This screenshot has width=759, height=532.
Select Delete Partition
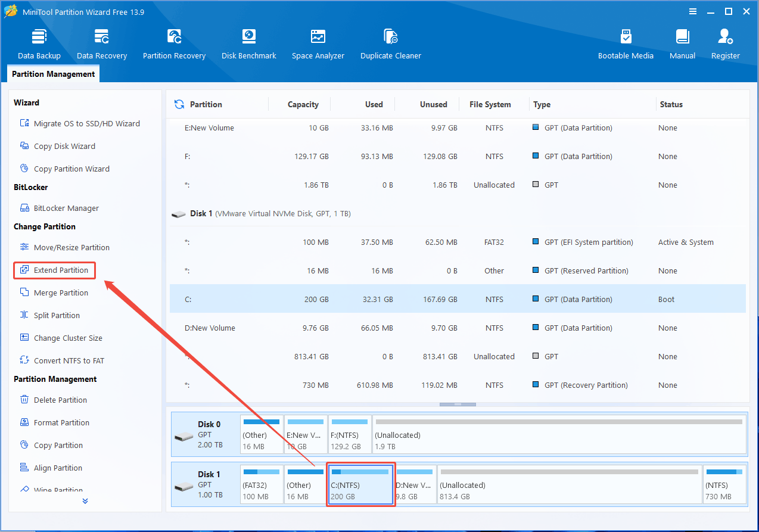tap(53, 400)
